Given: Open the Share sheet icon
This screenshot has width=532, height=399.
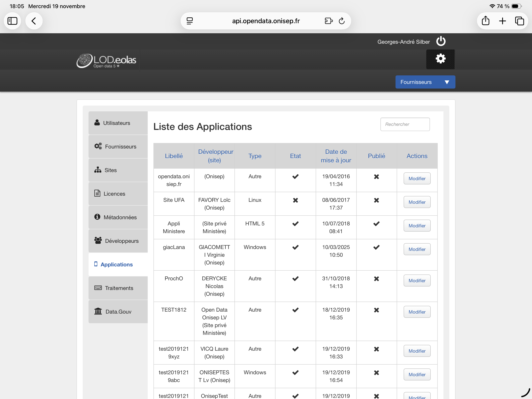Looking at the screenshot, I should coord(485,21).
